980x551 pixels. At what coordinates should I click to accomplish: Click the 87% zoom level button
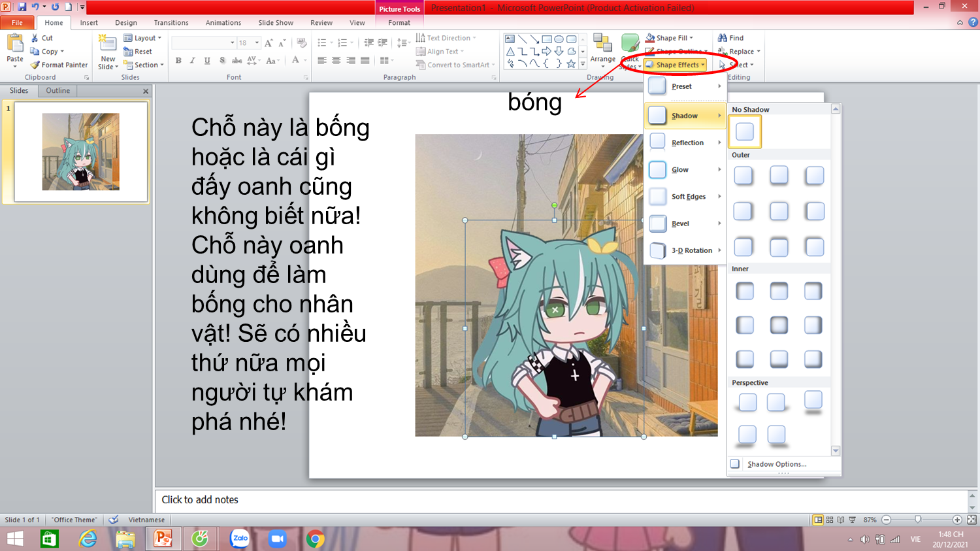pyautogui.click(x=870, y=520)
